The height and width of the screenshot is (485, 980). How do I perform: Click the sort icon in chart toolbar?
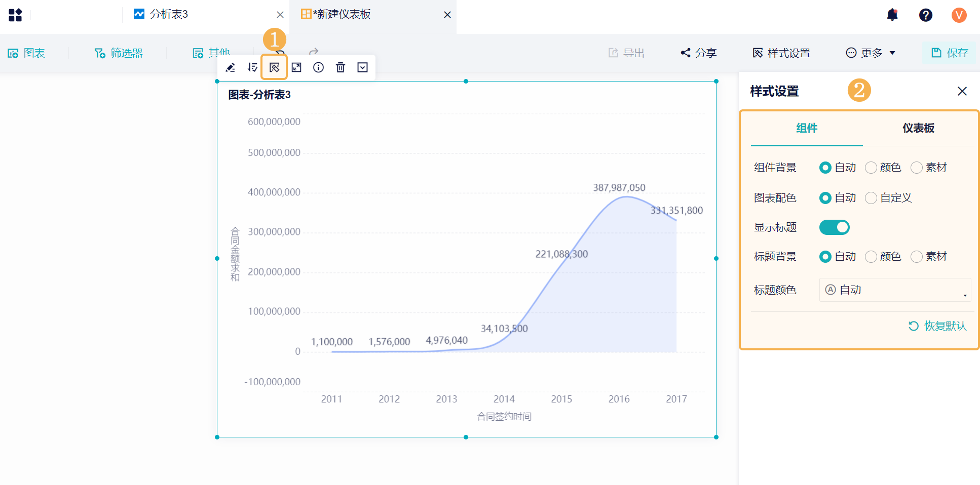(x=252, y=67)
